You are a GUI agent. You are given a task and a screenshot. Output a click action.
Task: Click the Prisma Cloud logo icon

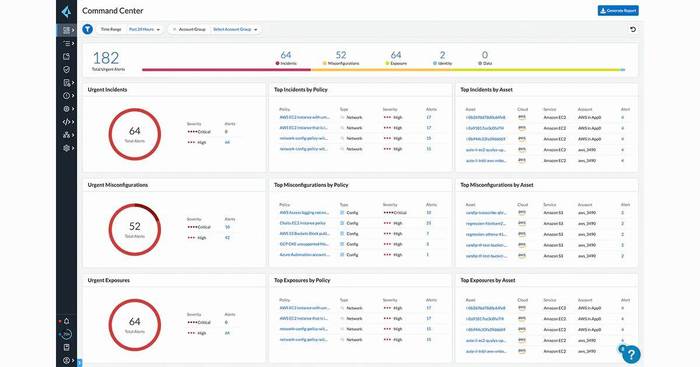point(67,11)
